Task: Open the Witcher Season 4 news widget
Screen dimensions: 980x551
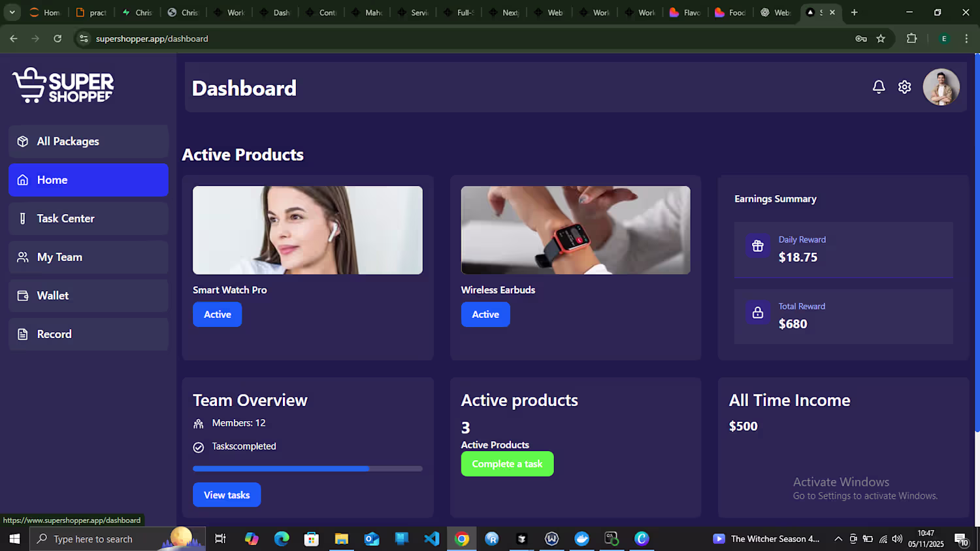Action: (766, 539)
